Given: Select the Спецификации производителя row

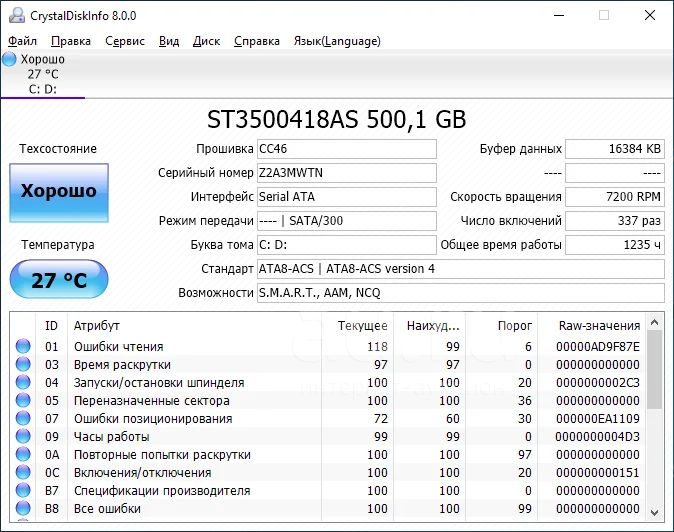Looking at the screenshot, I should [x=329, y=491].
